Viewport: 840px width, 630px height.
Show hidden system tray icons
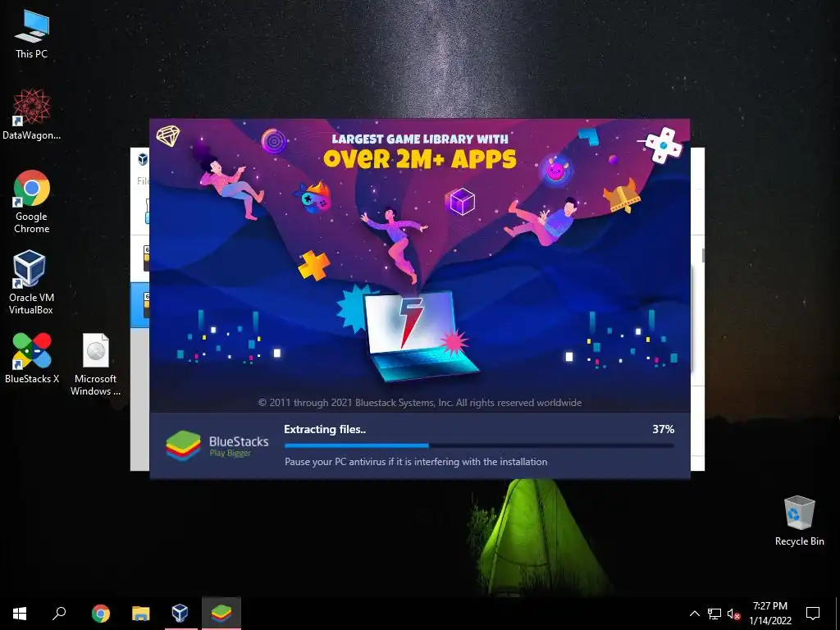(x=694, y=614)
